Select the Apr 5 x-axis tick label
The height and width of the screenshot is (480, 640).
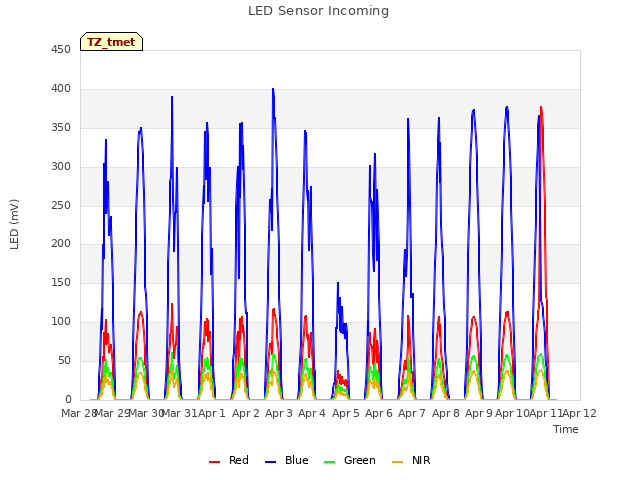coord(346,413)
